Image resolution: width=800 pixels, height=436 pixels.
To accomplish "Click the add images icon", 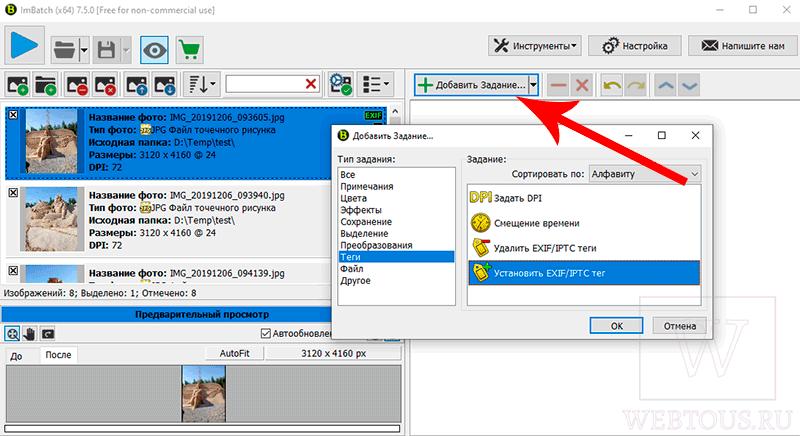I will [18, 85].
